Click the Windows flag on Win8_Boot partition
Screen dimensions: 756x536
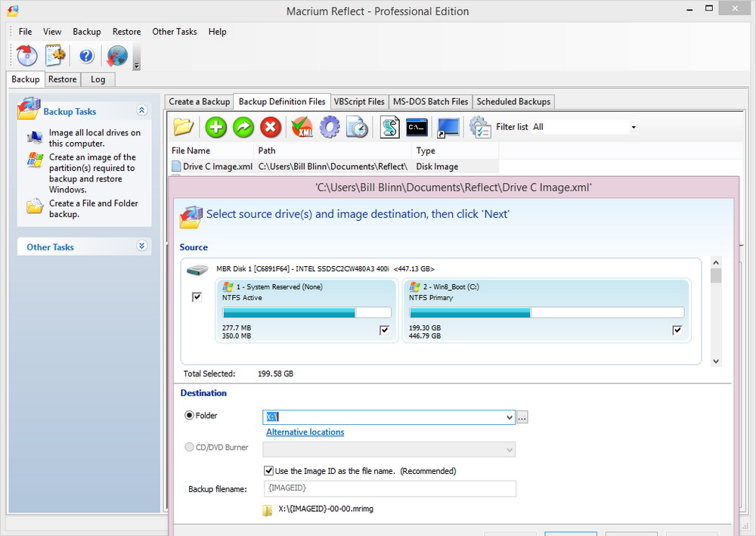tap(414, 287)
